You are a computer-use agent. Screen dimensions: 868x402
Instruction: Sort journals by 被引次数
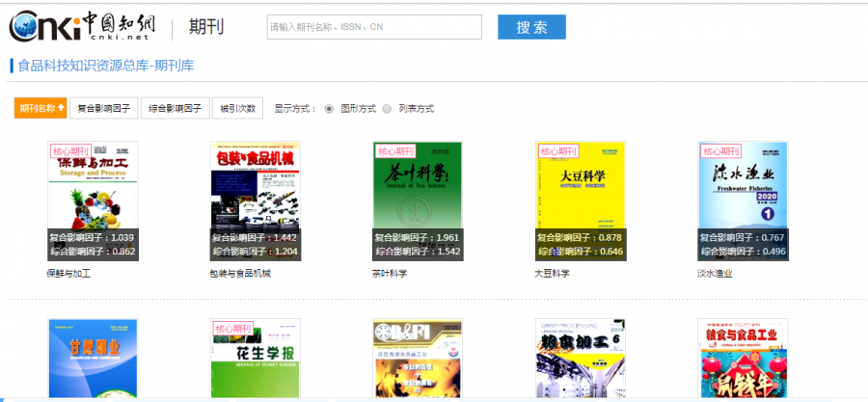(237, 108)
